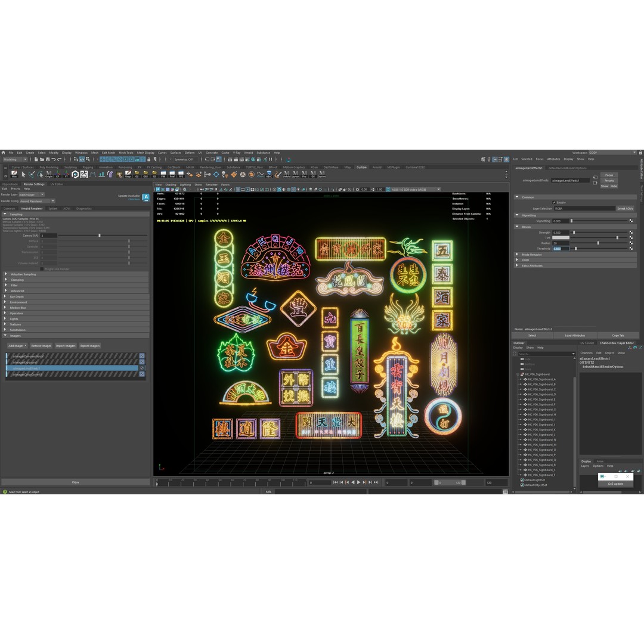Open the Modeling menu set dropdown

[15, 159]
